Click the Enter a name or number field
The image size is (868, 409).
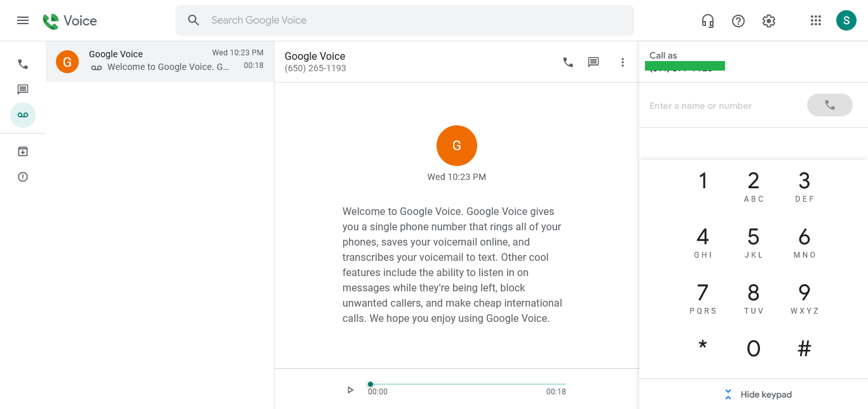pyautogui.click(x=721, y=106)
